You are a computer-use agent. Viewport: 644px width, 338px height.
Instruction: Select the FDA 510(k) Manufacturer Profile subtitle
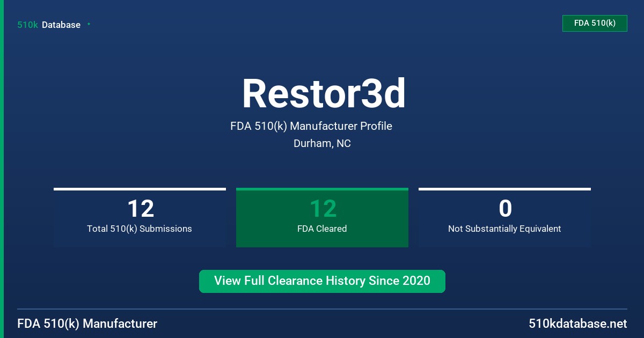311,126
